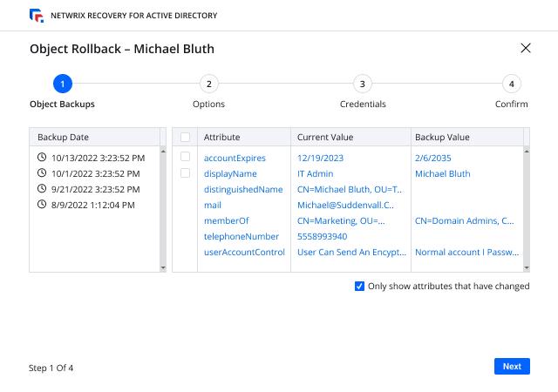Click clock icon for 9/21/2022 backup
The width and height of the screenshot is (558, 392).
point(42,189)
